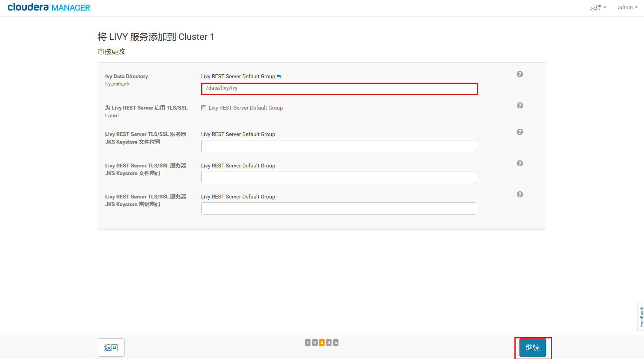
Task: Focus the JKS Keystore 文件密码 input
Action: (x=338, y=177)
